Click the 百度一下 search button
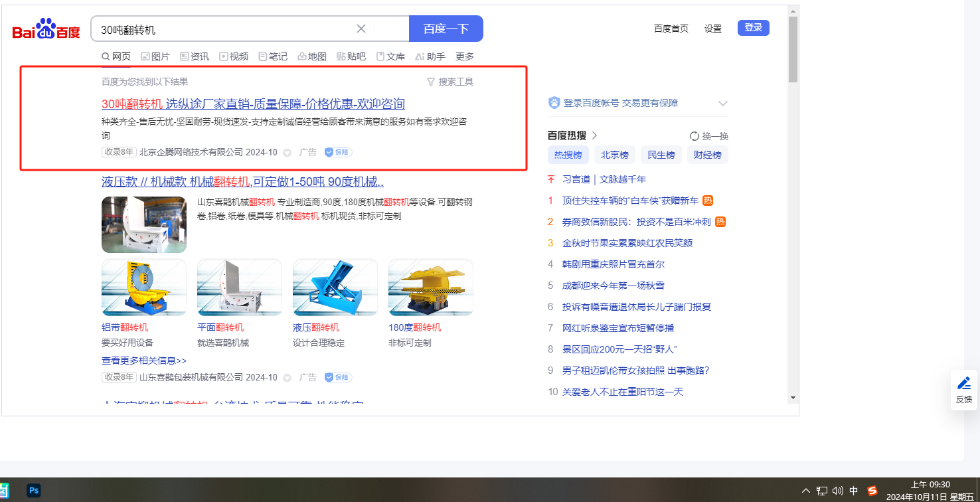 (x=446, y=29)
